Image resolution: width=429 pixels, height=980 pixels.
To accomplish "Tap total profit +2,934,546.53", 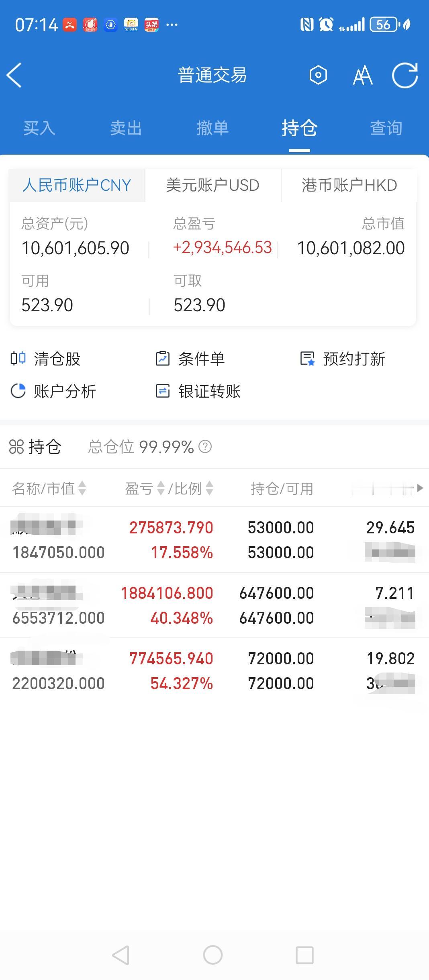I will pos(223,247).
